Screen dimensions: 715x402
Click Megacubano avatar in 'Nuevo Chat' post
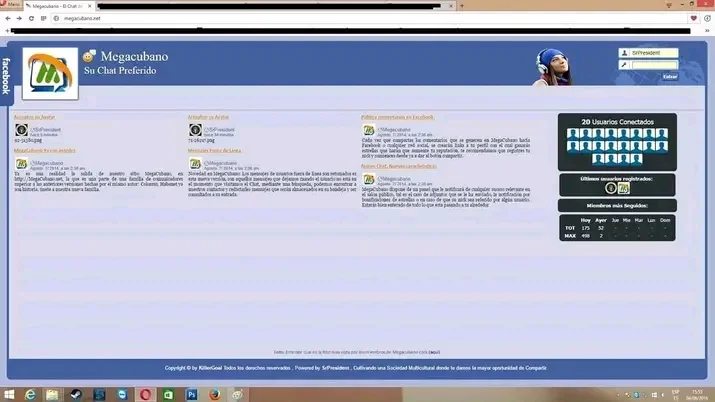click(368, 179)
